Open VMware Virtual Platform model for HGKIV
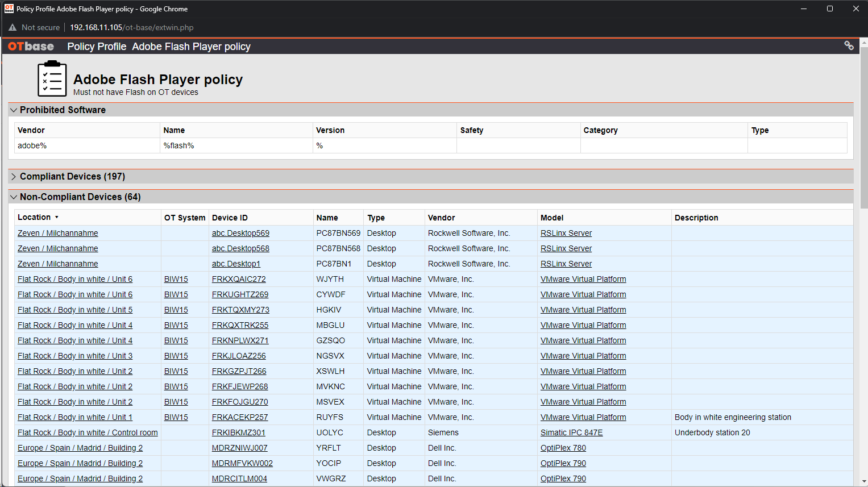This screenshot has height=487, width=868. (583, 310)
